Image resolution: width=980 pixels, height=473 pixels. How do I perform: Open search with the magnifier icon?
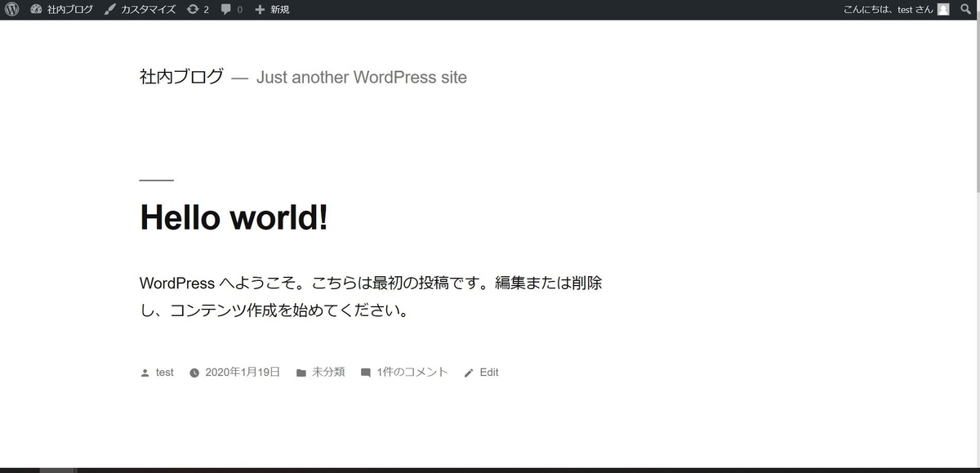965,9
